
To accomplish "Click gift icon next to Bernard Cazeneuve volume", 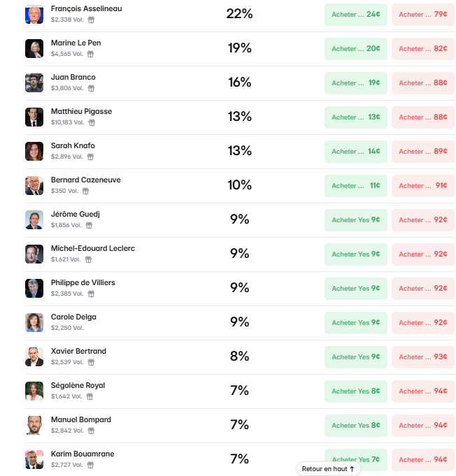I will [85, 192].
